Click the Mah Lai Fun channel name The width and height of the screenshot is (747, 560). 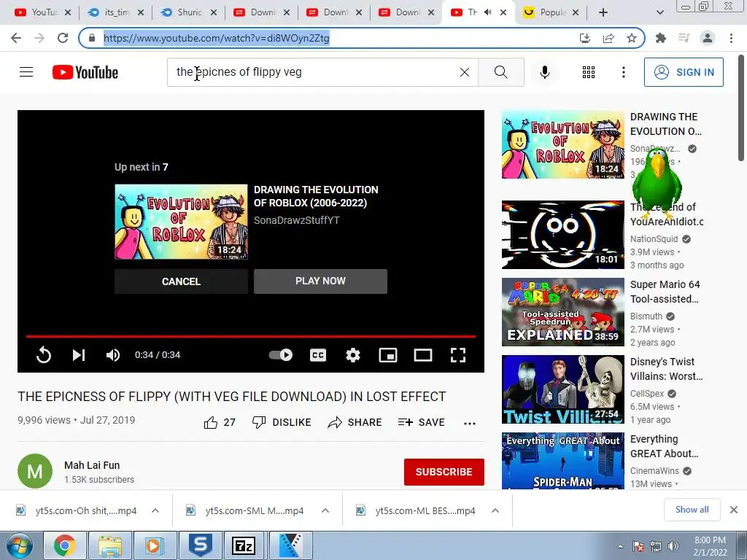(92, 465)
